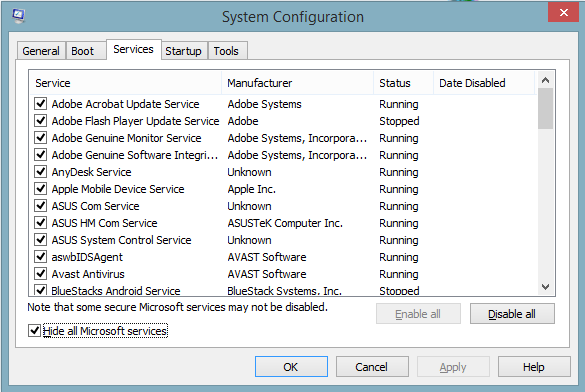
Task: Select the Avast Antivirus row name
Action: [88, 274]
